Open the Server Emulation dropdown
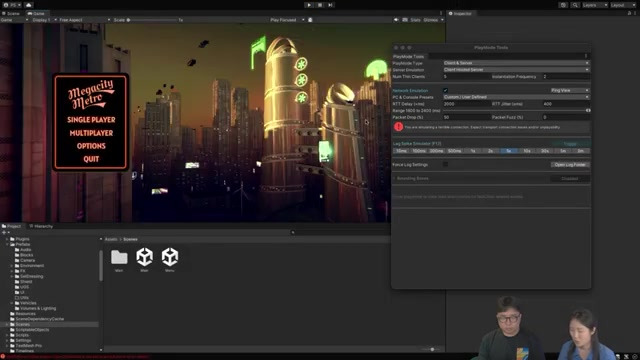 [x=516, y=70]
